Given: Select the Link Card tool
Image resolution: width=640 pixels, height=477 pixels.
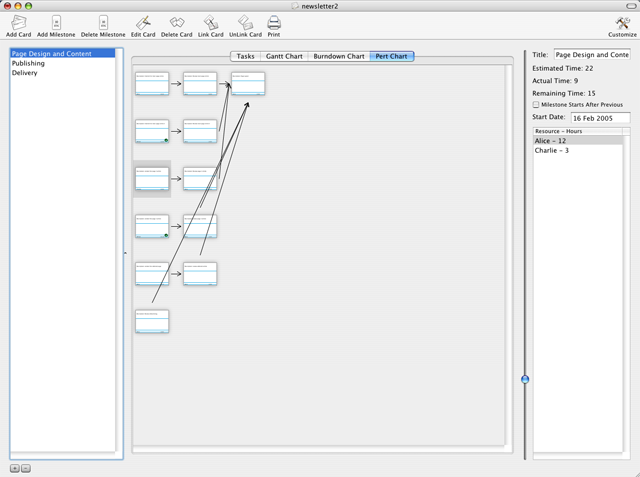Looking at the screenshot, I should (210, 22).
